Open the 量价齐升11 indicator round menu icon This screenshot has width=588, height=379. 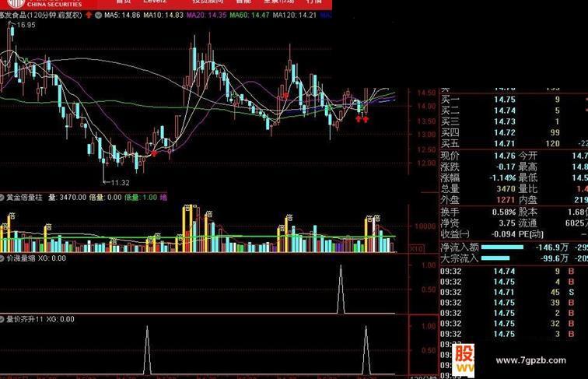[2, 319]
